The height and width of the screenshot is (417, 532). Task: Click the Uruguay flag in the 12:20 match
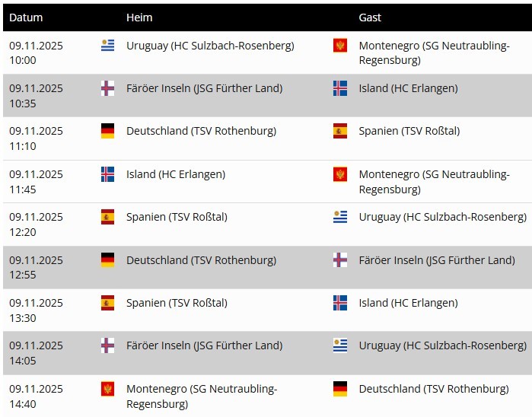340,217
